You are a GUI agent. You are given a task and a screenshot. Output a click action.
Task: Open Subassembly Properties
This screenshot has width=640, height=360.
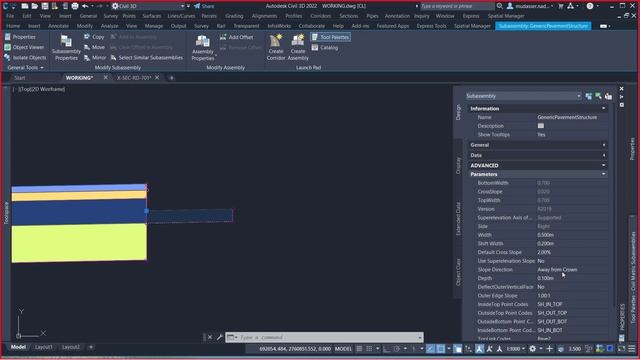point(66,48)
